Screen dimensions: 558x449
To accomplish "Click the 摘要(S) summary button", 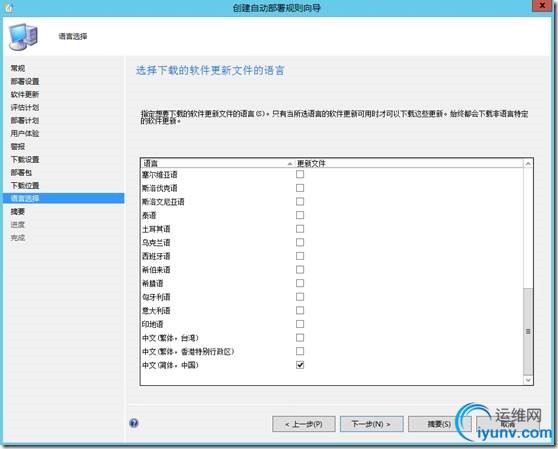I will coord(439,424).
